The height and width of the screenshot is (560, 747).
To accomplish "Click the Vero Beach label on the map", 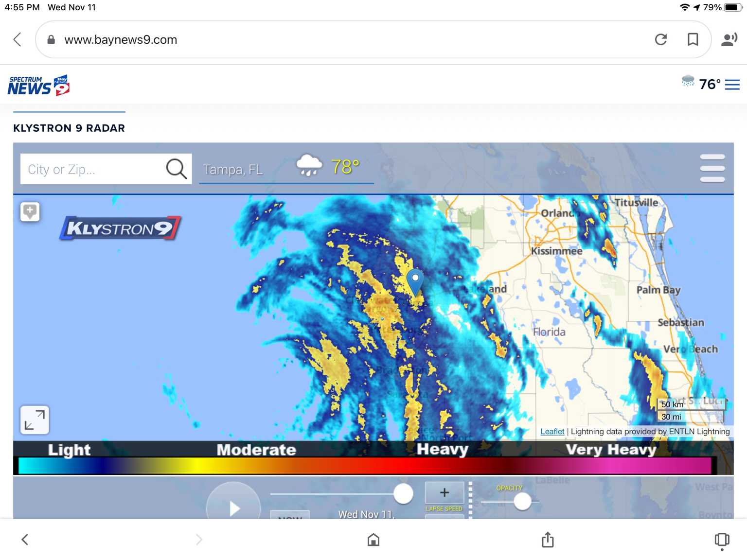I will 691,349.
